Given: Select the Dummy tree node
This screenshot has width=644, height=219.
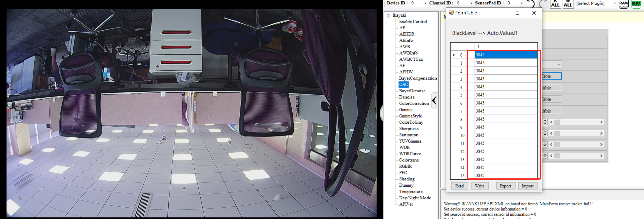Looking at the screenshot, I should (x=406, y=185).
